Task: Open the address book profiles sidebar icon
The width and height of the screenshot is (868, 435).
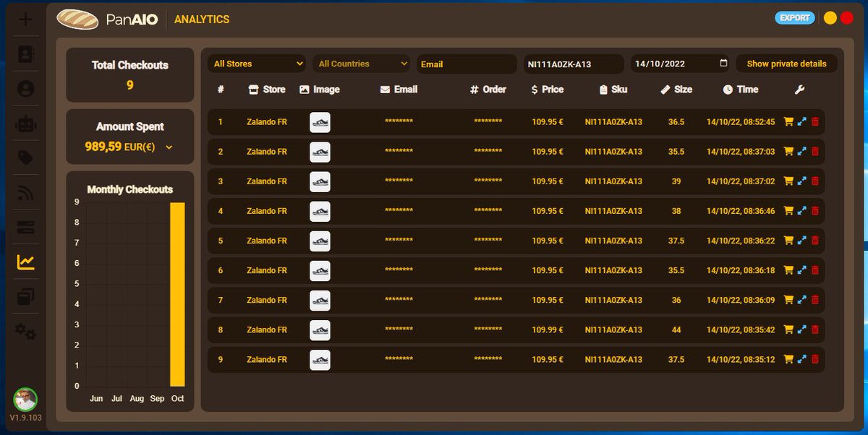Action: tap(25, 54)
